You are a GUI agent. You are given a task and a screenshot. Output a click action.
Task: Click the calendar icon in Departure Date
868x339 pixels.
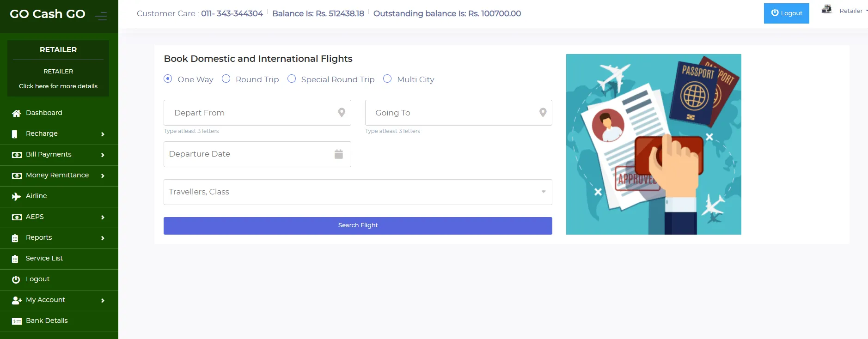tap(339, 154)
